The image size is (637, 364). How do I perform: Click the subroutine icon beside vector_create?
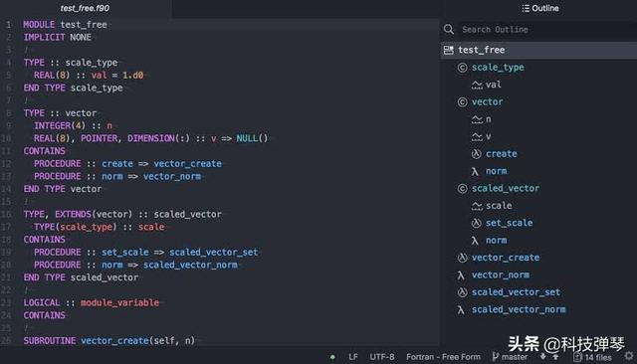[462, 258]
